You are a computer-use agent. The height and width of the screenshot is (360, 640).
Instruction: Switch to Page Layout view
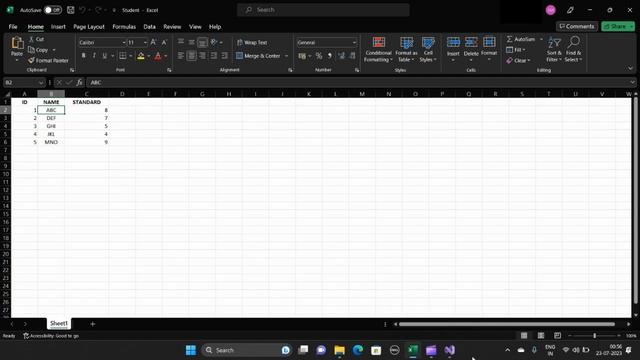pos(541,336)
